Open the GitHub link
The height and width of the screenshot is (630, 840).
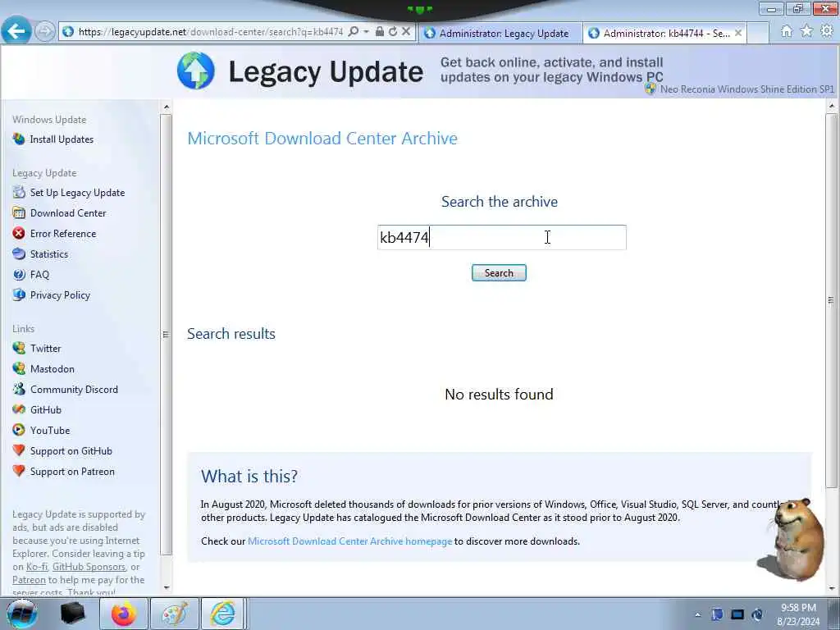coord(46,410)
